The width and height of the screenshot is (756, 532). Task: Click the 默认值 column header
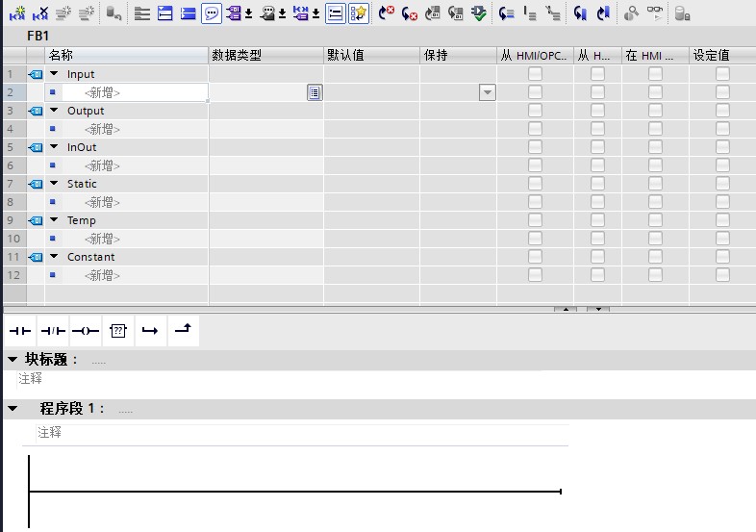click(x=371, y=56)
